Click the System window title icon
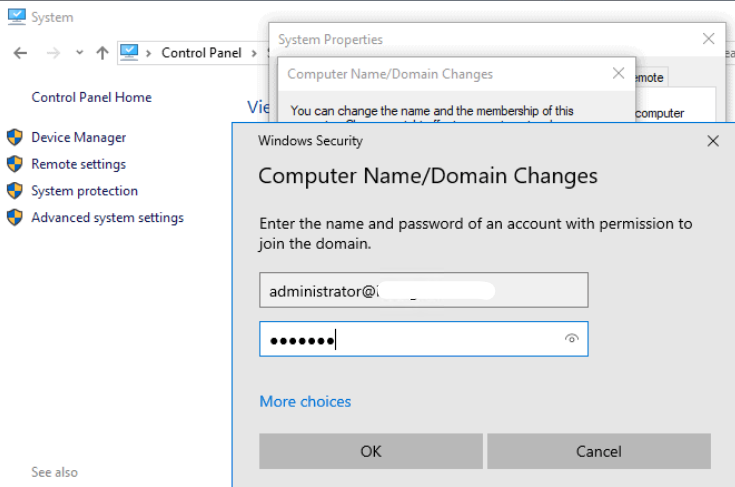The image size is (735, 487). click(x=17, y=17)
